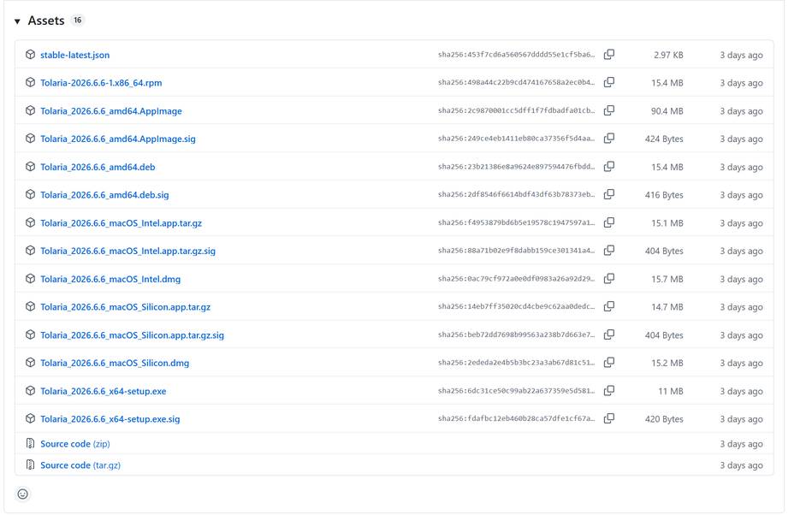Copy SHA256 hash for stable-latest.json

pos(609,55)
